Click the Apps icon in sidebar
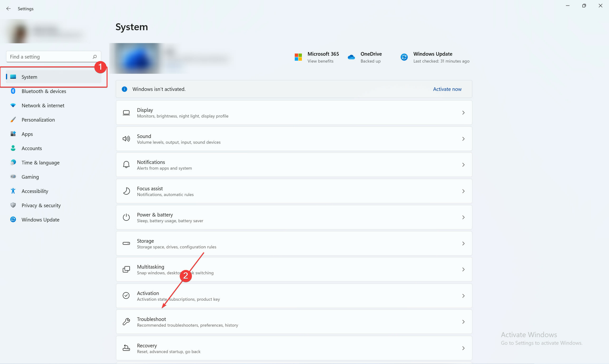 [x=13, y=134]
